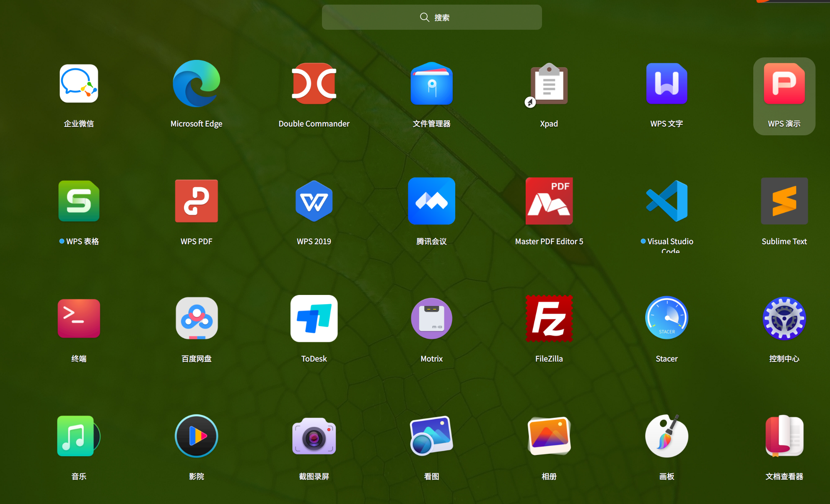Viewport: 830px width, 504px height.
Task: Launch 截图录屏 screenshot recorder
Action: 314,436
